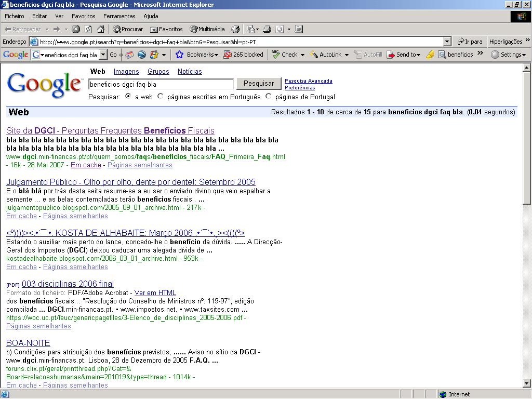
Task: Click the Google logo on the toolbar
Action: (x=15, y=55)
